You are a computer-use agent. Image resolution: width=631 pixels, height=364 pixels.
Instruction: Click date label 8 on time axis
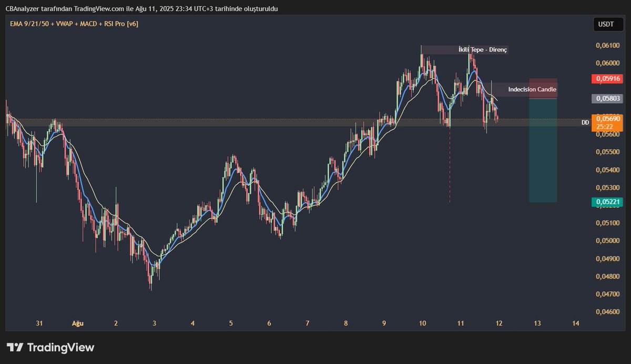coord(345,324)
